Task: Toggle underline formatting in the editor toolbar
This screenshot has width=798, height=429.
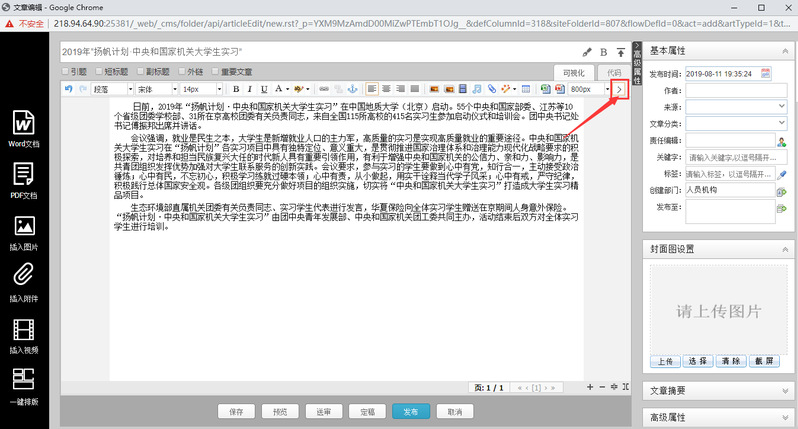Action: 264,89
